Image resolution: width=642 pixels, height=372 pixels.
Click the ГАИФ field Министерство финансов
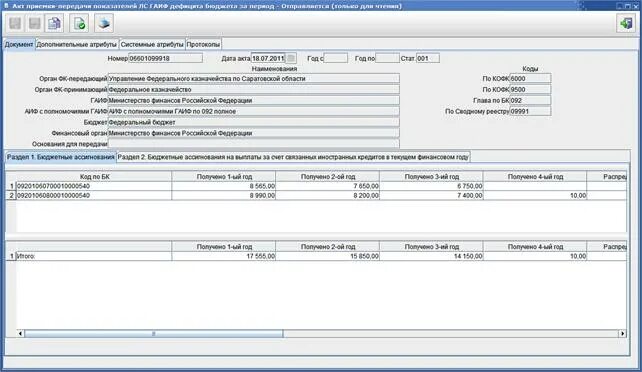253,100
